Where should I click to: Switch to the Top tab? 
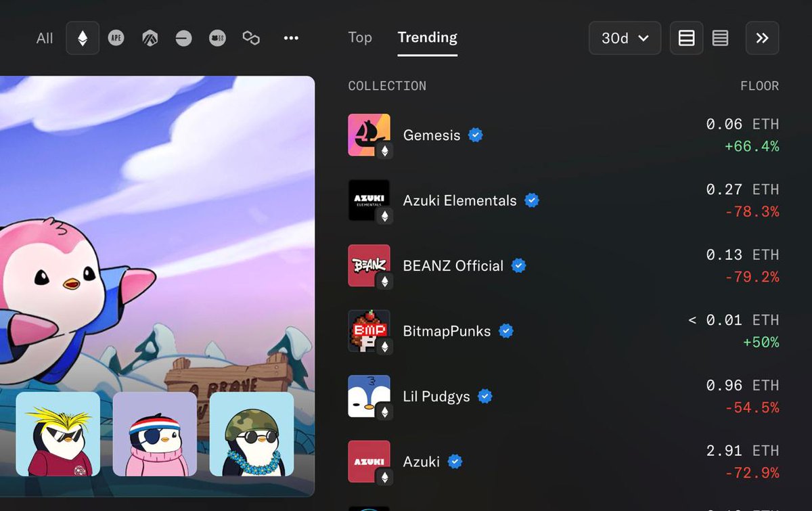360,37
